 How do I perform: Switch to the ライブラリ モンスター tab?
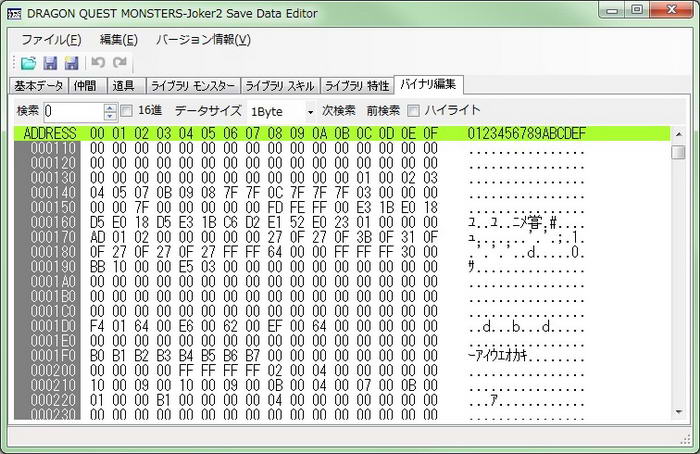click(x=196, y=85)
